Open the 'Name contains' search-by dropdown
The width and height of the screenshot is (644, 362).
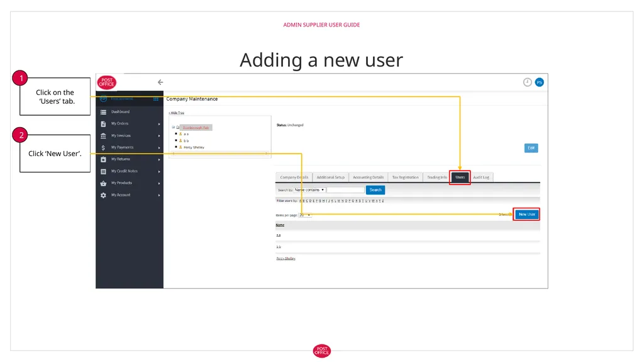pos(309,190)
